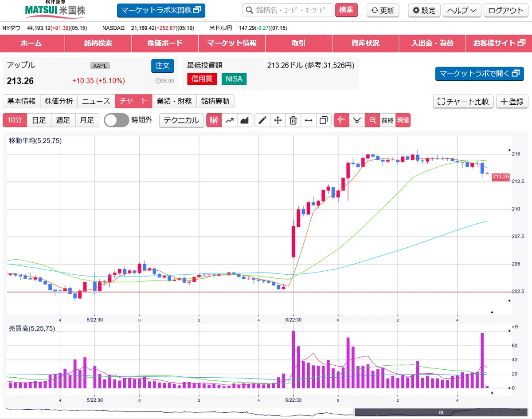The width and height of the screenshot is (532, 419).
Task: Open the 銘柄検索 menu
Action: [x=98, y=43]
